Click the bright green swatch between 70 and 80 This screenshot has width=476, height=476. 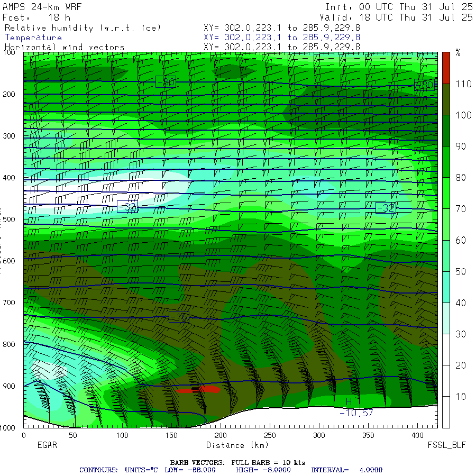(x=446, y=193)
